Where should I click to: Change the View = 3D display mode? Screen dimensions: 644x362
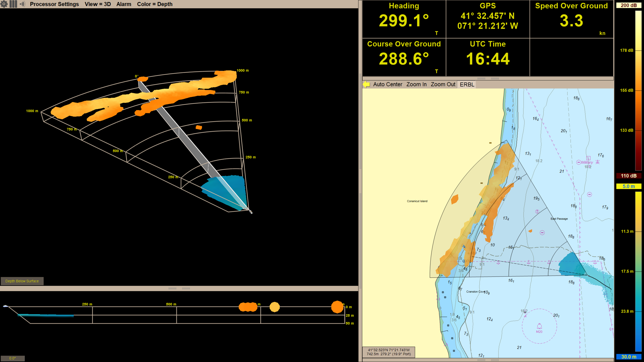click(x=98, y=4)
